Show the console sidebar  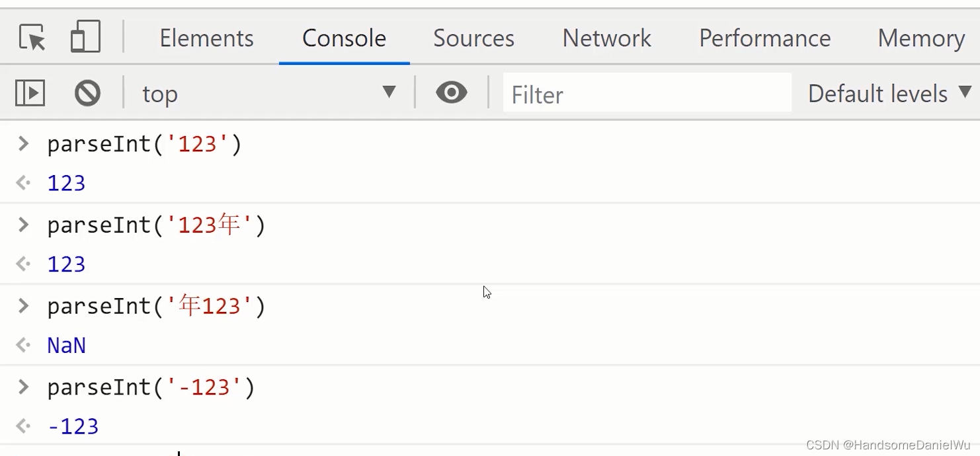tap(30, 93)
